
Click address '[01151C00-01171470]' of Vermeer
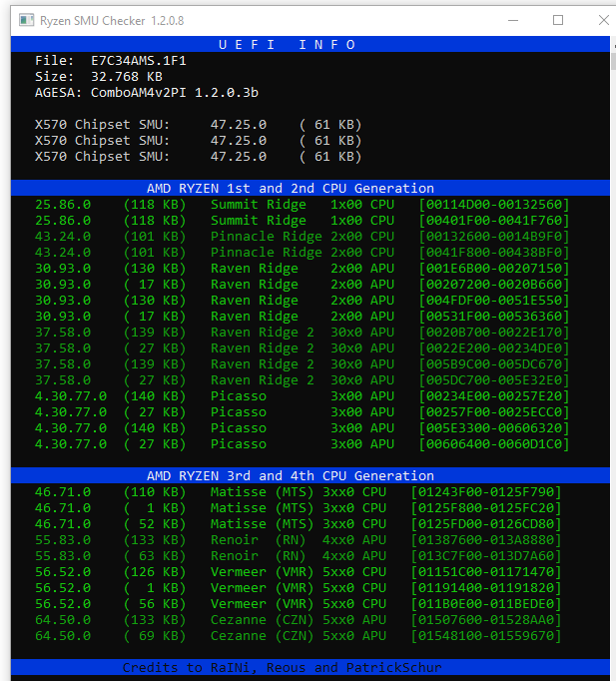(486, 572)
